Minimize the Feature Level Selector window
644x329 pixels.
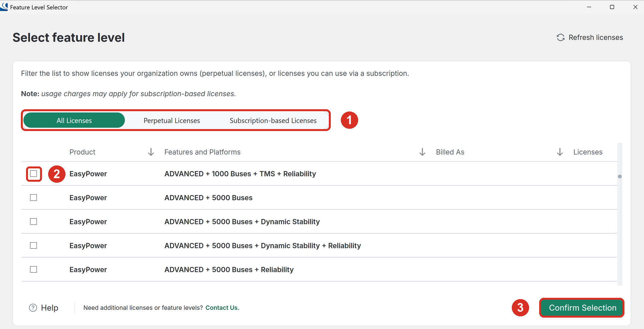(x=589, y=7)
